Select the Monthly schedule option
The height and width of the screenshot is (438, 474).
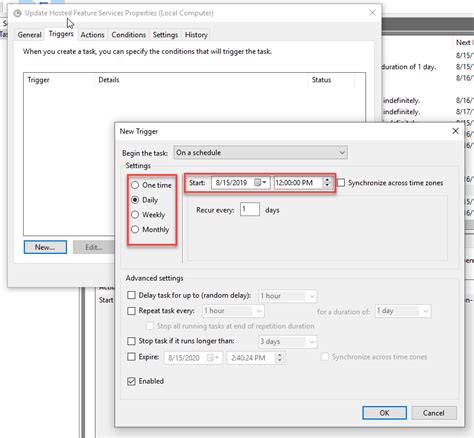click(x=135, y=229)
